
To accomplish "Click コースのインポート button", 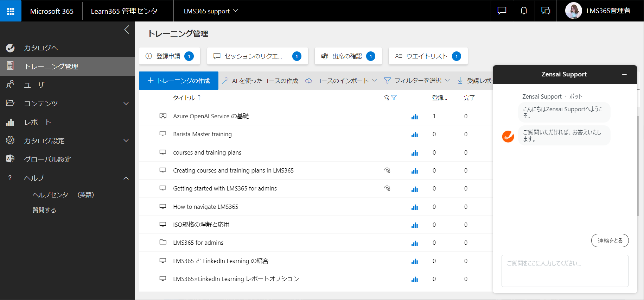I will 337,81.
